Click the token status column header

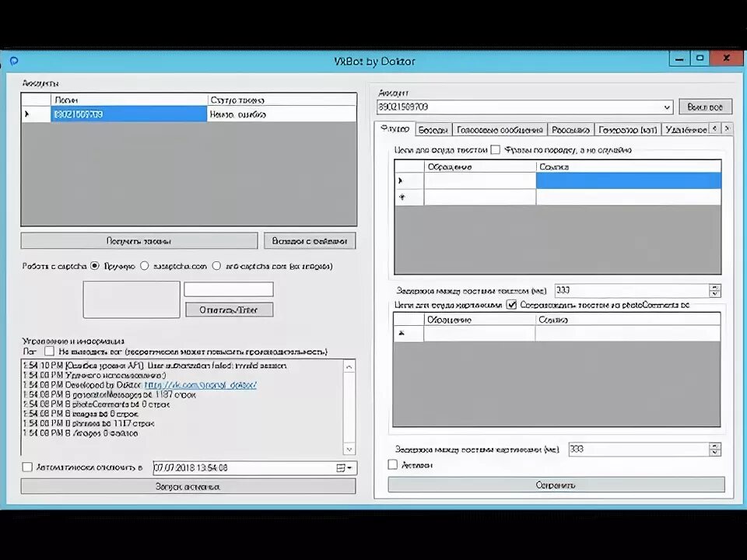pyautogui.click(x=282, y=100)
